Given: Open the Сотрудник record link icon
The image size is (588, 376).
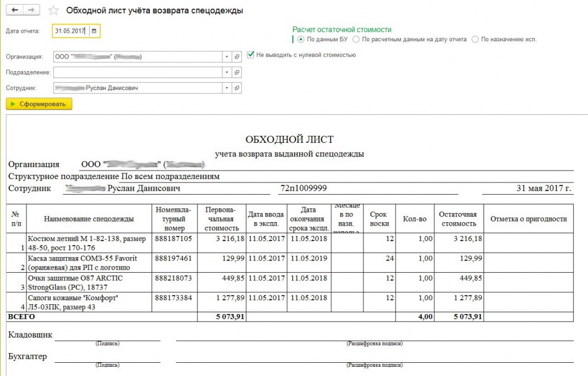Looking at the screenshot, I should (237, 88).
